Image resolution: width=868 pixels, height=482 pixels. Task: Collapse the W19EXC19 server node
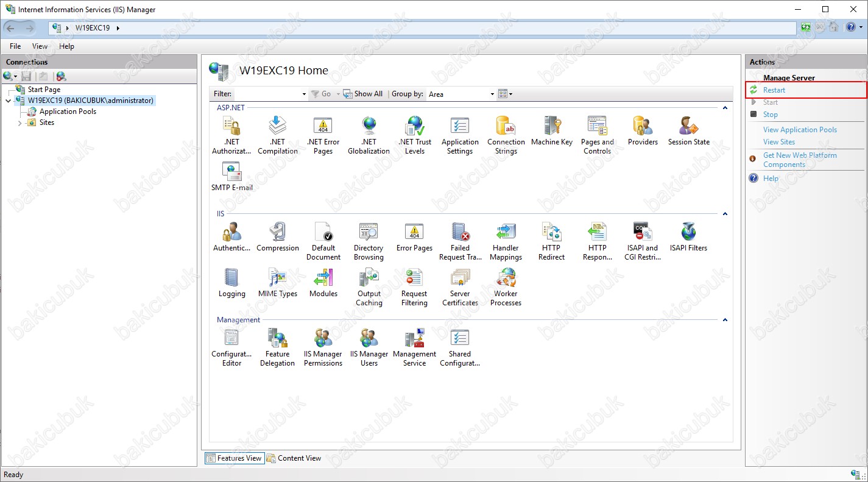point(8,101)
